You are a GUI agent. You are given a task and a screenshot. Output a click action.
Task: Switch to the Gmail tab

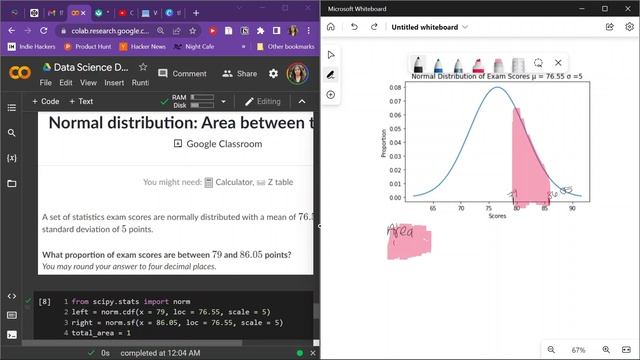click(x=56, y=13)
